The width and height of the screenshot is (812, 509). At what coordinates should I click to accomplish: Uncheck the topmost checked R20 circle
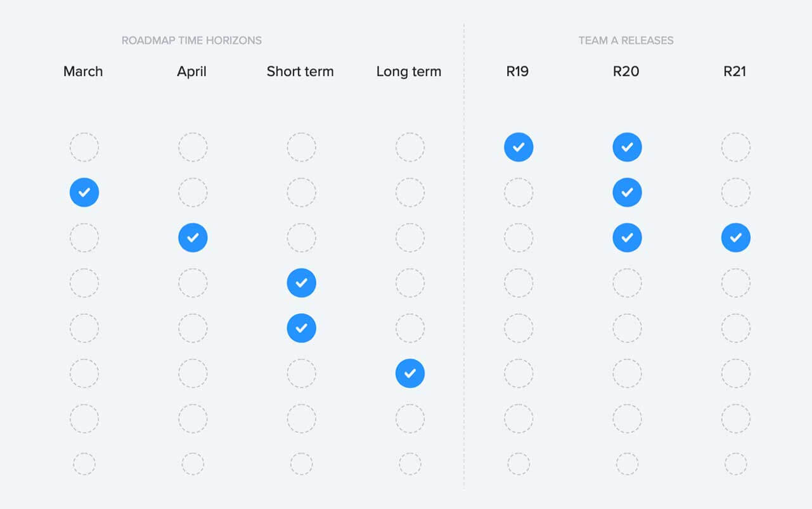pyautogui.click(x=628, y=147)
